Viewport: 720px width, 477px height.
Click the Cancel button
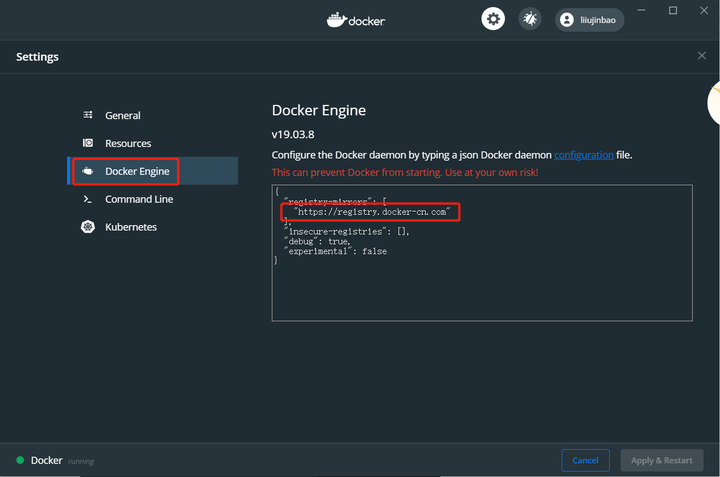point(585,460)
